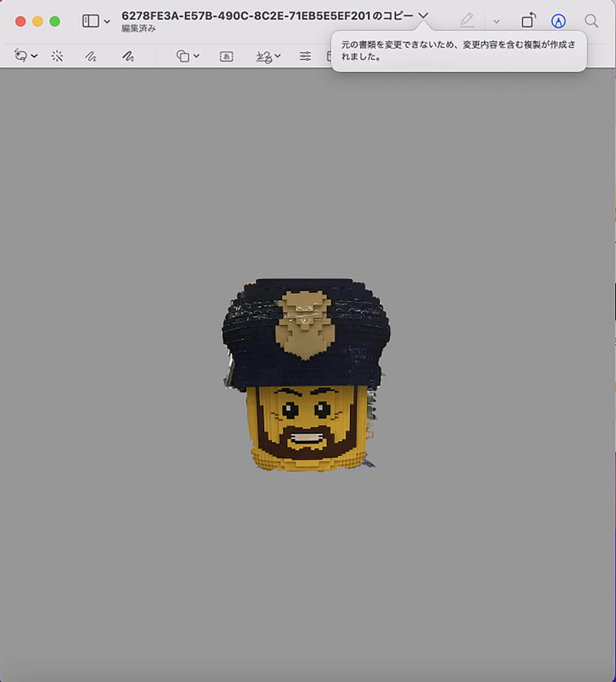Image resolution: width=616 pixels, height=682 pixels.
Task: Zoom the window with green button
Action: (x=54, y=22)
